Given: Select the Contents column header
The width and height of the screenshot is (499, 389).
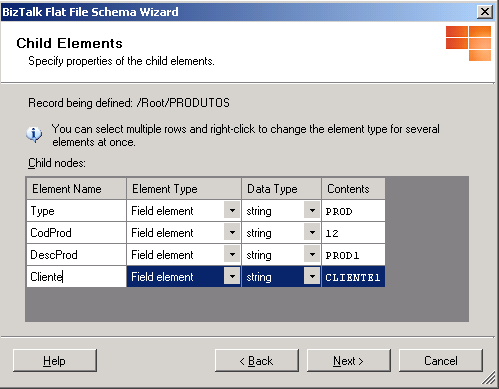Looking at the screenshot, I should (x=353, y=189).
